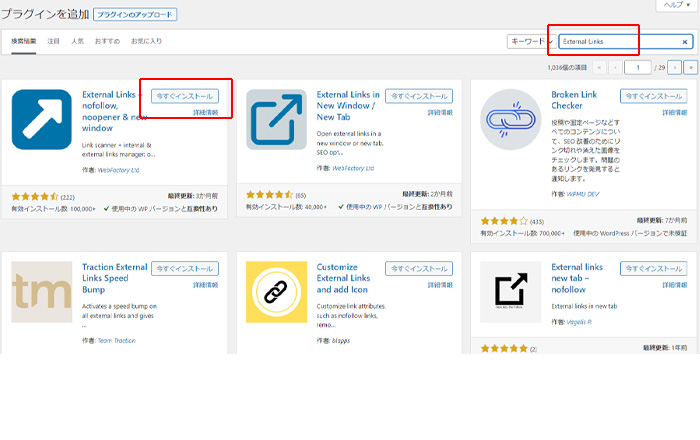Image resolution: width=700 pixels, height=440 pixels.
Task: Open the Traction External Links tm icon
Action: pyautogui.click(x=42, y=292)
